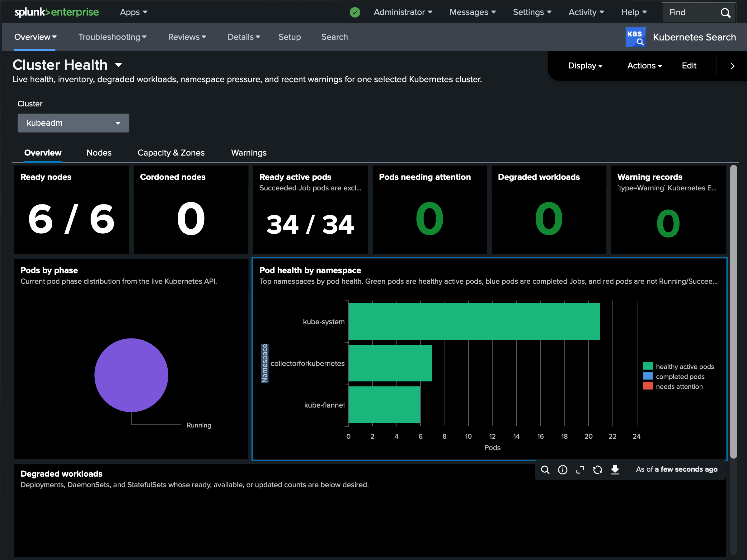Click the collectorforkubernetes bar

(x=390, y=363)
